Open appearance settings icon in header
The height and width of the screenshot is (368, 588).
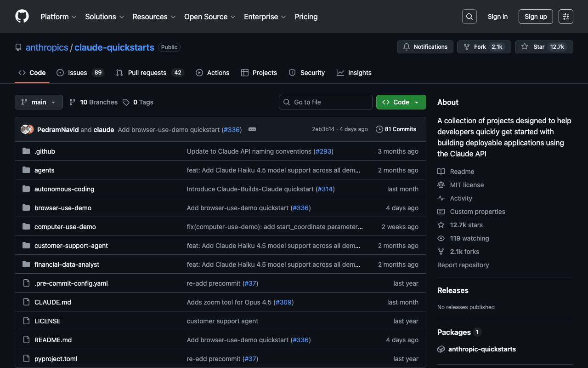click(565, 17)
